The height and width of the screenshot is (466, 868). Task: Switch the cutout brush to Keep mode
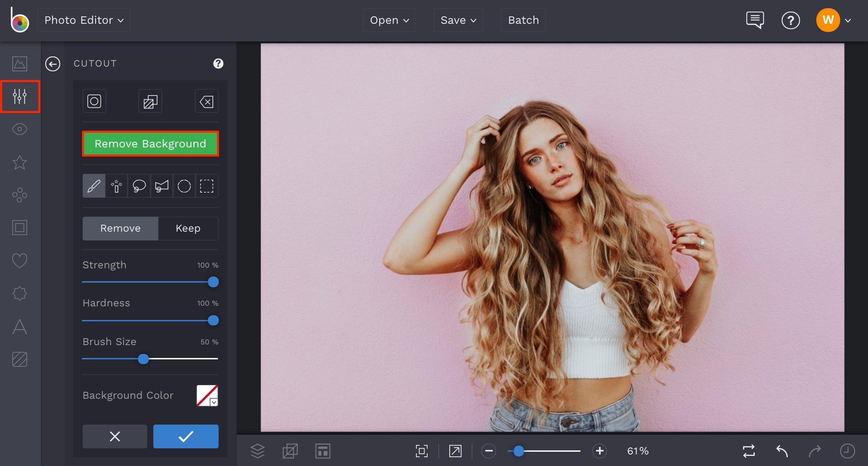pos(187,228)
